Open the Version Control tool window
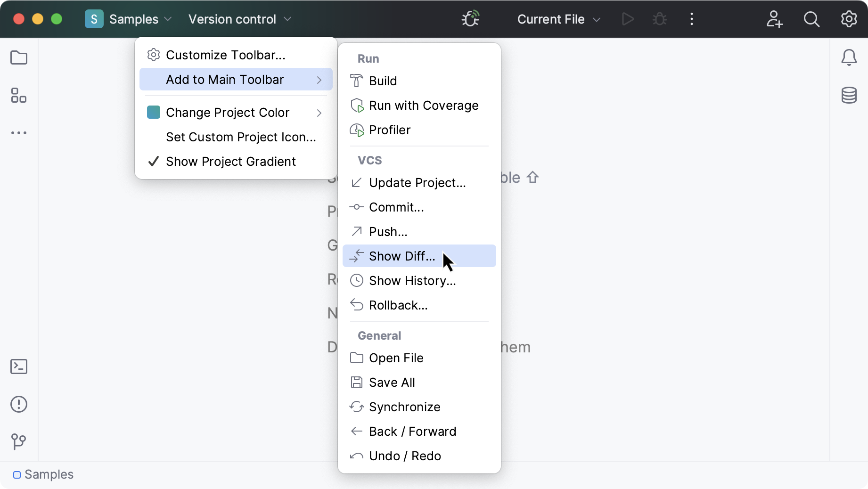This screenshot has width=868, height=489. [x=18, y=442]
